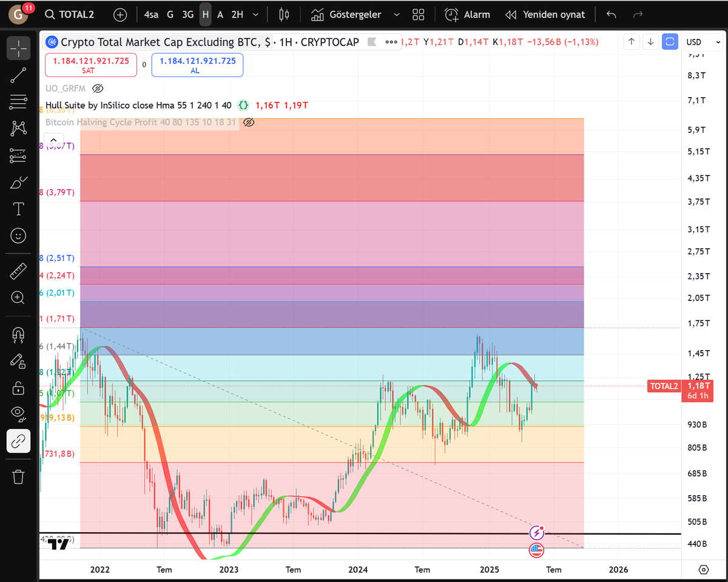Select the 4sa timeframe
Screen dimensions: 728x582
click(152, 15)
